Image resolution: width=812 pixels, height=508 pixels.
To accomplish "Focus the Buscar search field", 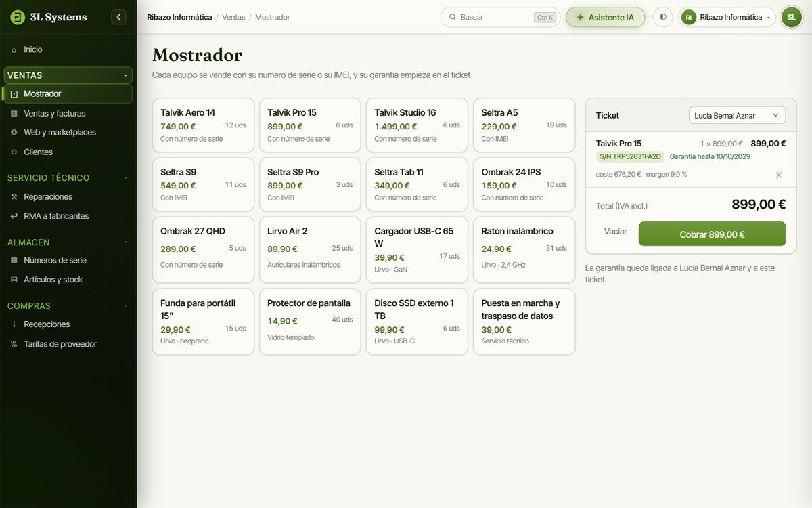I will point(500,17).
